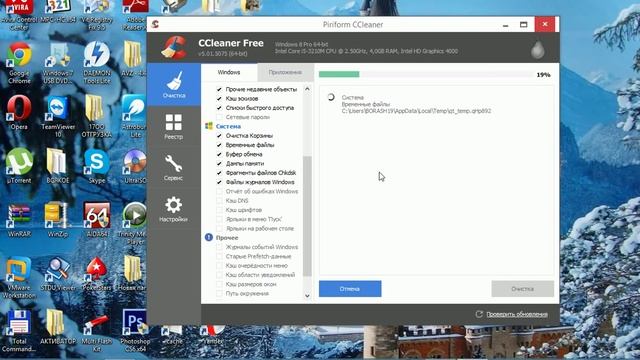Viewport: 640px width, 360px height.
Task: Open the BORKOE folder on desktop
Action: (x=57, y=166)
